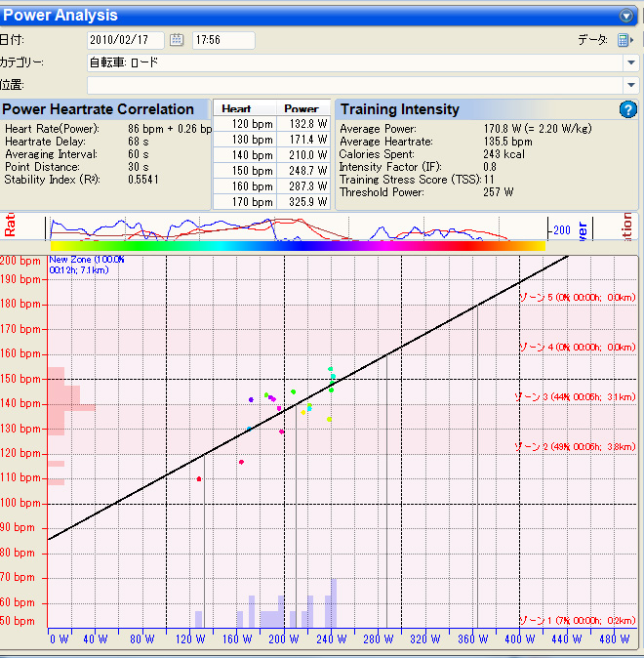Click the time field 17:56
Screen dimensions: 644x658
click(223, 40)
